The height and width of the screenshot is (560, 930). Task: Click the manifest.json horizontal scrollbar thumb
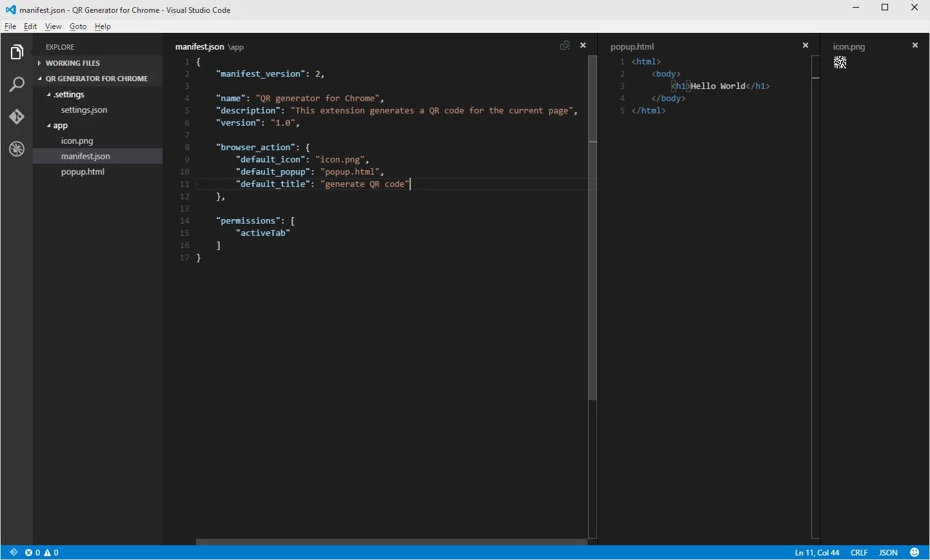tap(391, 542)
